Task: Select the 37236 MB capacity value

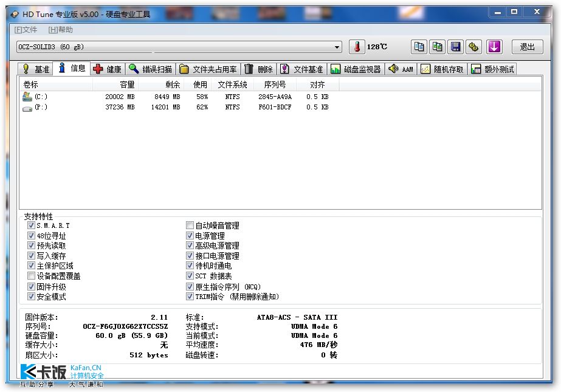Action: [120, 107]
